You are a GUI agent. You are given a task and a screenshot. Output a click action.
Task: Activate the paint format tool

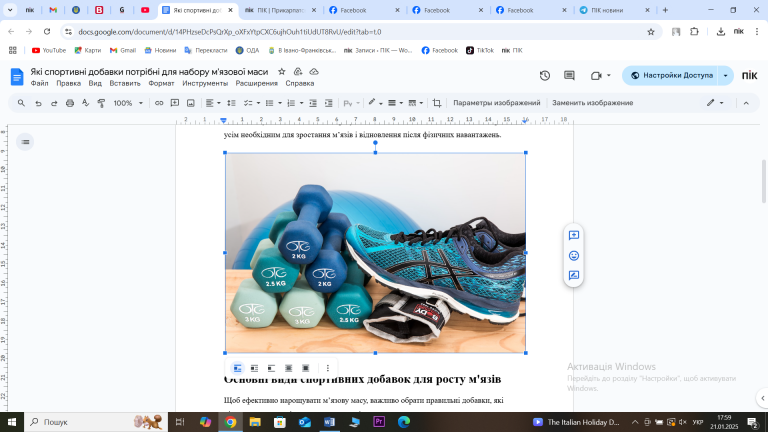click(101, 103)
